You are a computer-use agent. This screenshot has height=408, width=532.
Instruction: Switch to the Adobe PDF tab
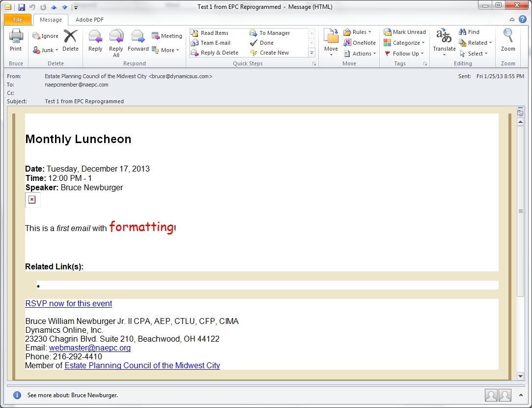click(x=89, y=20)
